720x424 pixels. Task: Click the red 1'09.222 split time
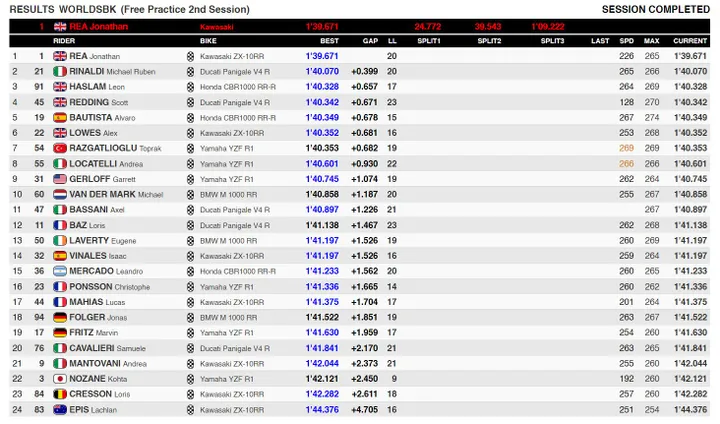[548, 27]
